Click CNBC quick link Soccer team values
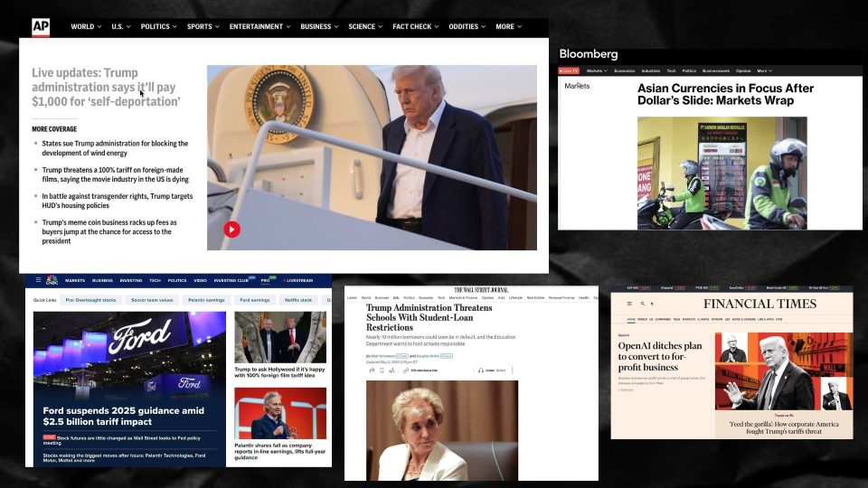The width and height of the screenshot is (868, 488). point(152,300)
